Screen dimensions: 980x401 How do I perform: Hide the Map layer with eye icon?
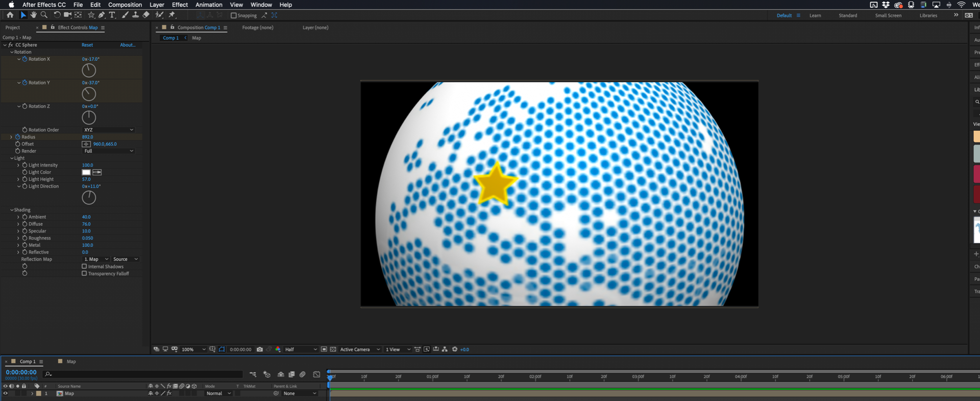(6, 394)
